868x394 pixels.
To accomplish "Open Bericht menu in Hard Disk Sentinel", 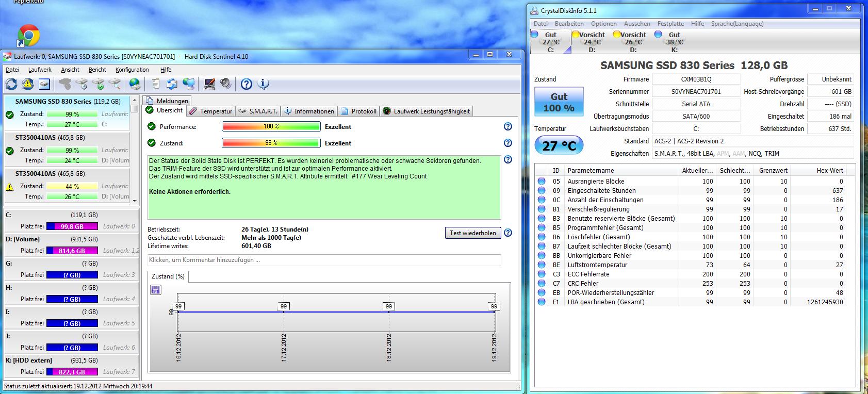I will click(x=97, y=70).
